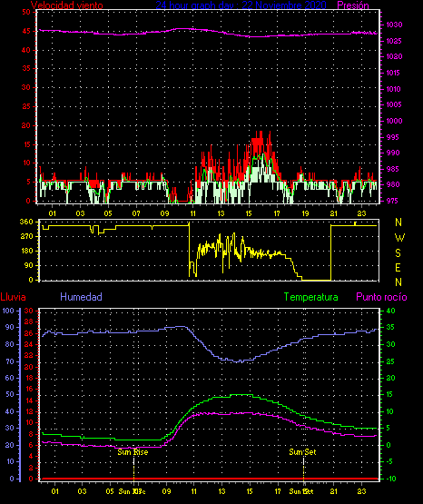
Task: Click the "Sun Rise" label inside the lower graph
Action: 133,452
